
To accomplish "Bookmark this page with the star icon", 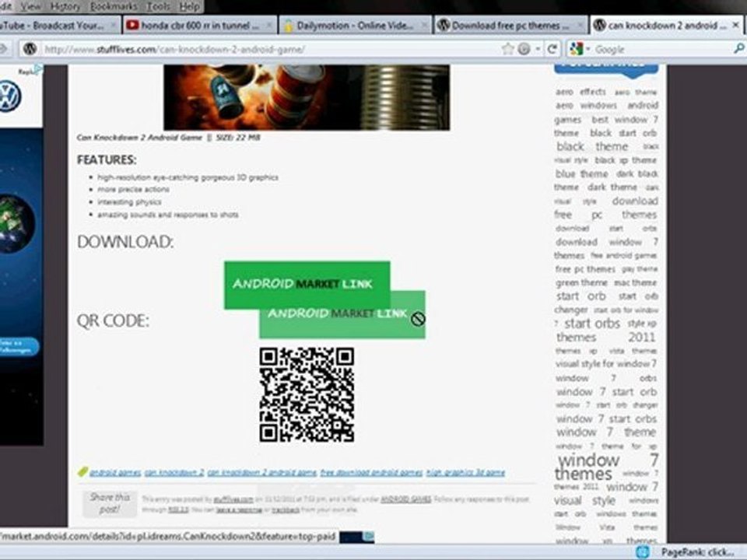I will [x=508, y=48].
